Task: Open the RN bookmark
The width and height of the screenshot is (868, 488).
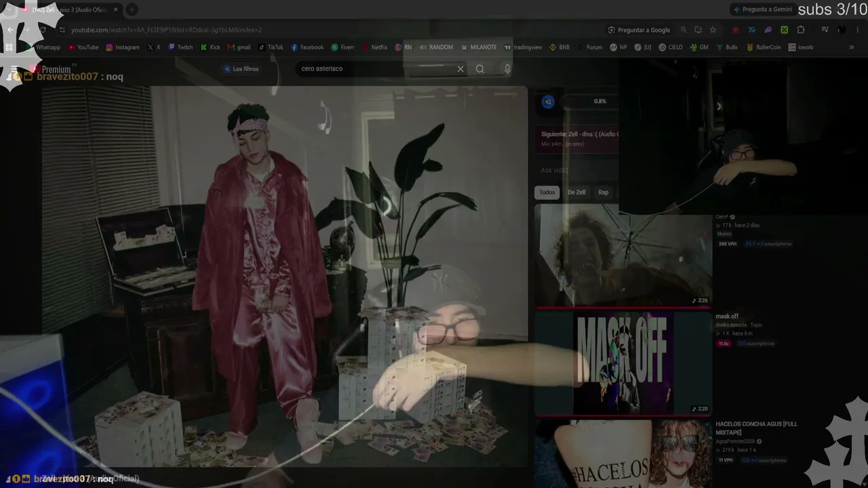Action: coord(403,47)
